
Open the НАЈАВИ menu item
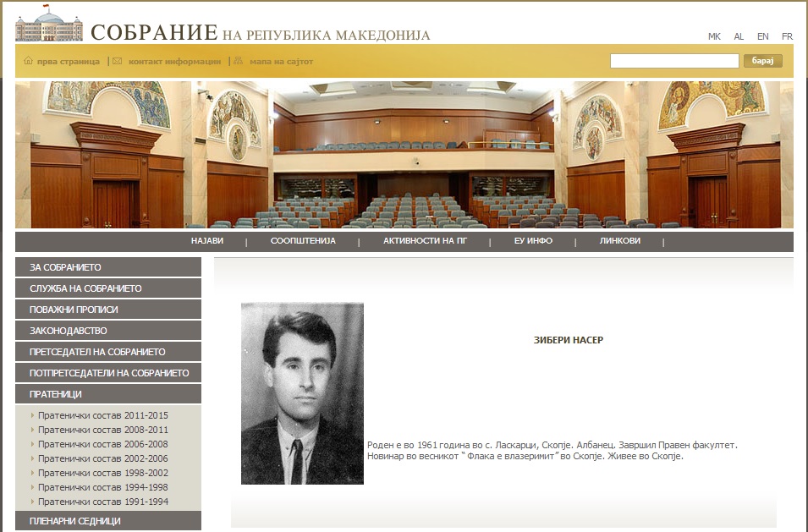[x=207, y=241]
